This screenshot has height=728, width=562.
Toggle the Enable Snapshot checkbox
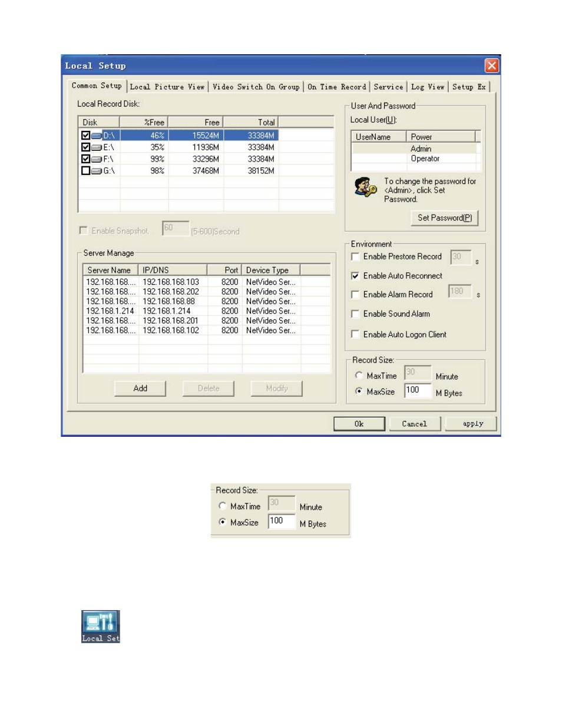[84, 230]
